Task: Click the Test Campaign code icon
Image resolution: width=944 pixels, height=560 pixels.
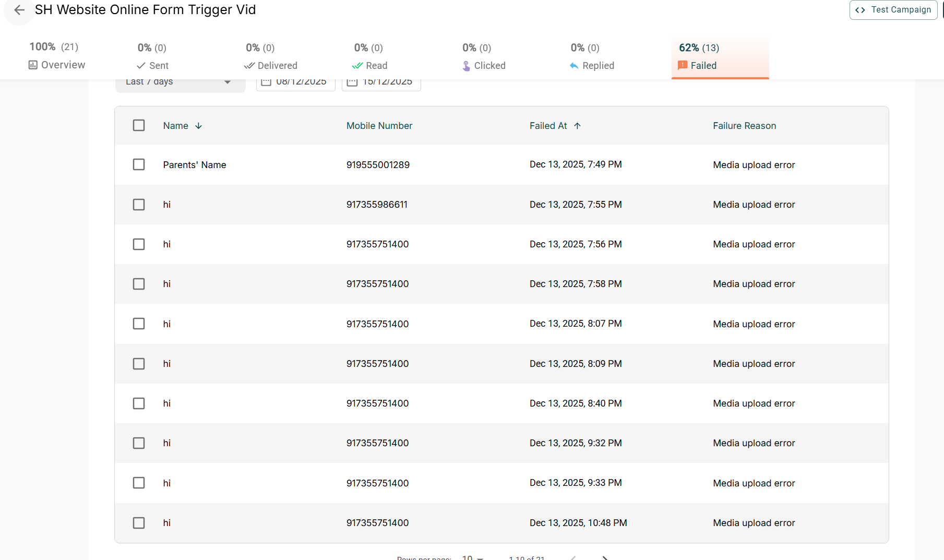Action: point(860,10)
